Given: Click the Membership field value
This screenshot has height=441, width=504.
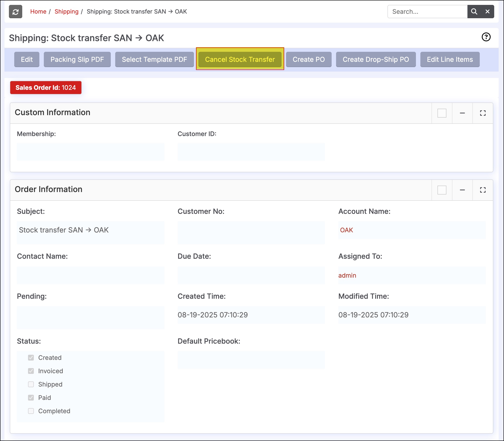Looking at the screenshot, I should pyautogui.click(x=91, y=152).
